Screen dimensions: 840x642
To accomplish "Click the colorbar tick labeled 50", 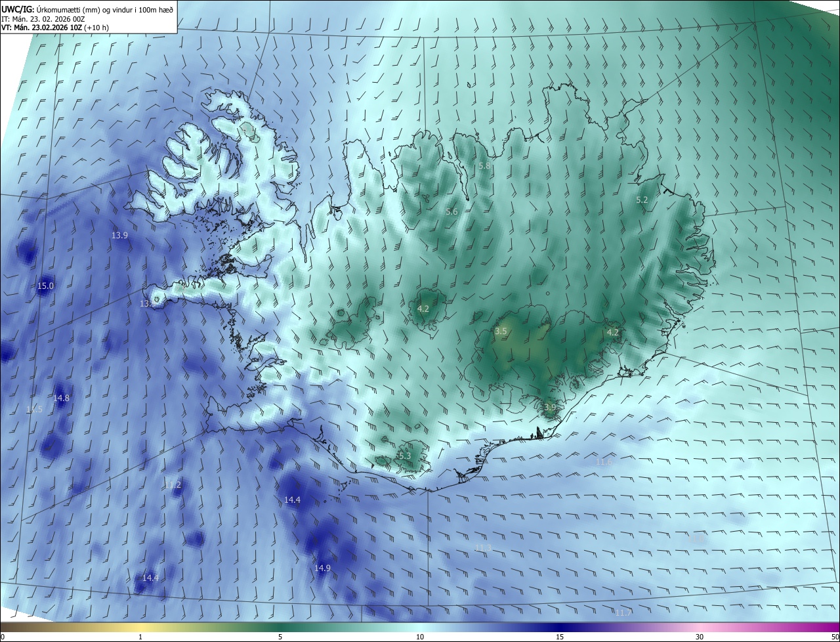I will pos(835,637).
